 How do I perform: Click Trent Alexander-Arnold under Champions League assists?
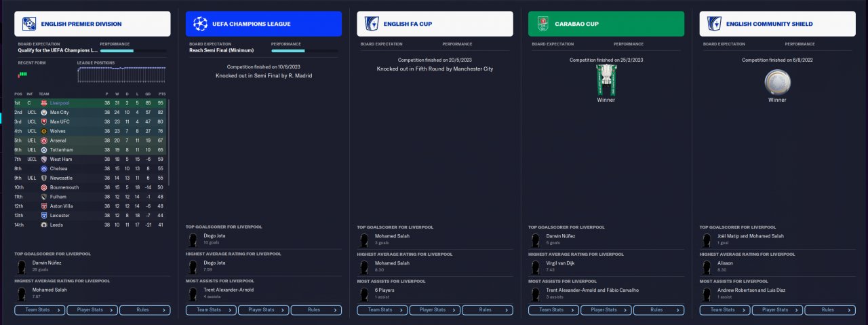coord(229,290)
